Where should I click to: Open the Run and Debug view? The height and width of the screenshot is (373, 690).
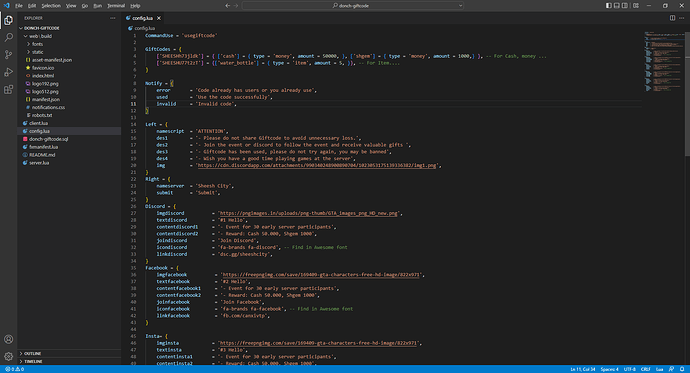point(8,72)
